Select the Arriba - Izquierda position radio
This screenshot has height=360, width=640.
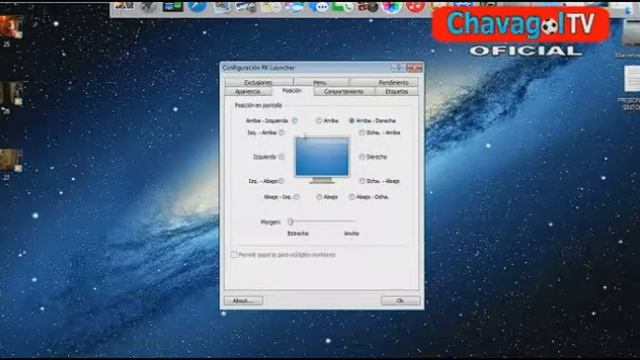(x=294, y=121)
